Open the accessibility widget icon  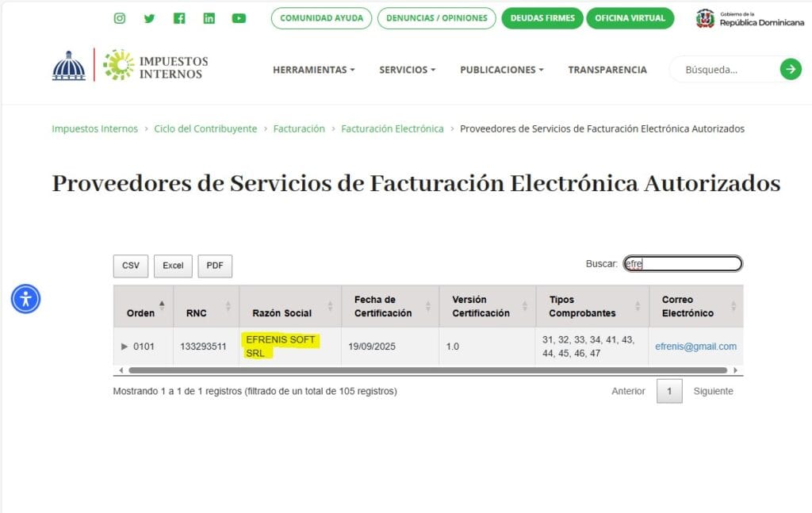(25, 299)
